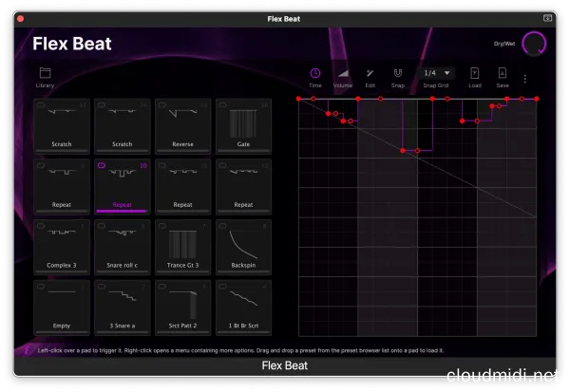Toggle the Snap magnet on or off
Image resolution: width=570 pixels, height=392 pixels.
pyautogui.click(x=397, y=73)
